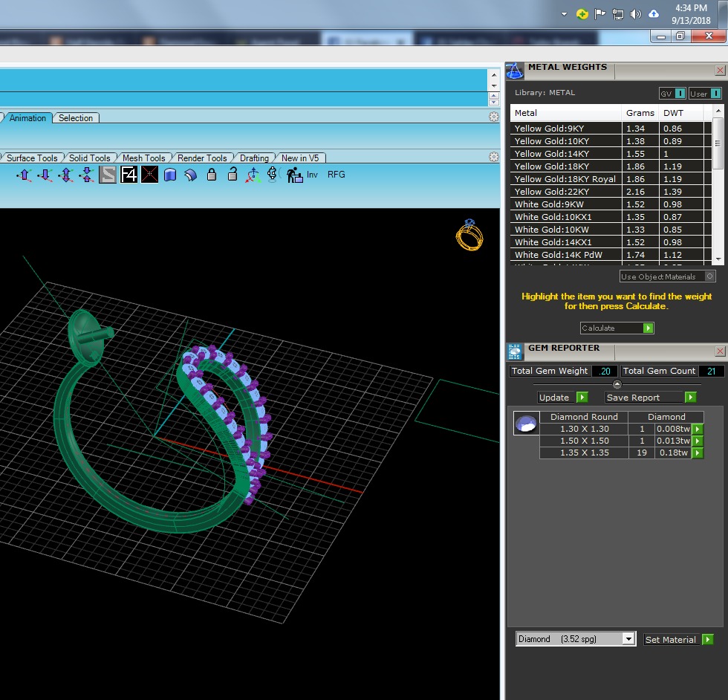Image resolution: width=728 pixels, height=700 pixels.
Task: Click the Total Gem Weight value field
Action: (x=605, y=371)
